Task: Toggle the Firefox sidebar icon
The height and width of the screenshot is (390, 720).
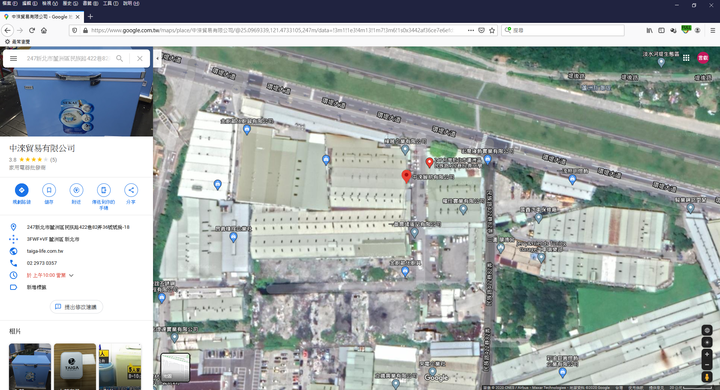Action: point(661,30)
